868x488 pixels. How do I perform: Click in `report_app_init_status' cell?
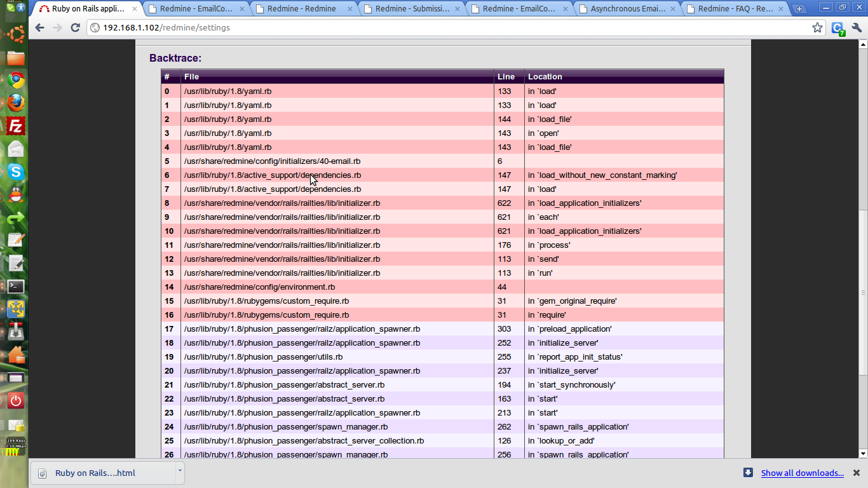(x=624, y=357)
